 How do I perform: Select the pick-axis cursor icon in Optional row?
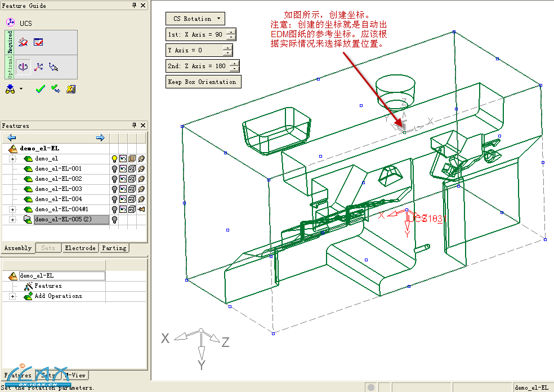click(54, 67)
